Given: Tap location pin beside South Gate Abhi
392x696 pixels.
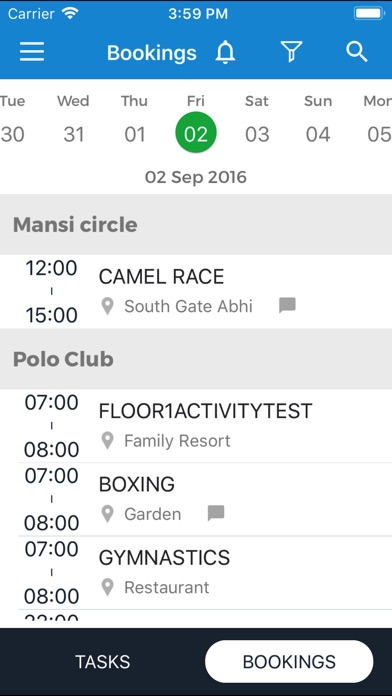Looking at the screenshot, I should pyautogui.click(x=107, y=306).
